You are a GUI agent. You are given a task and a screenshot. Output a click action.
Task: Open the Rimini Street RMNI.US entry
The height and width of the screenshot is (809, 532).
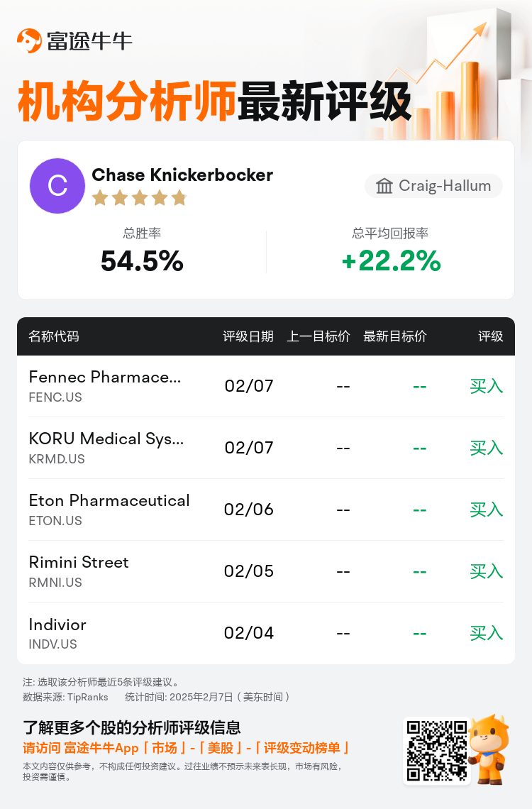[x=266, y=571]
